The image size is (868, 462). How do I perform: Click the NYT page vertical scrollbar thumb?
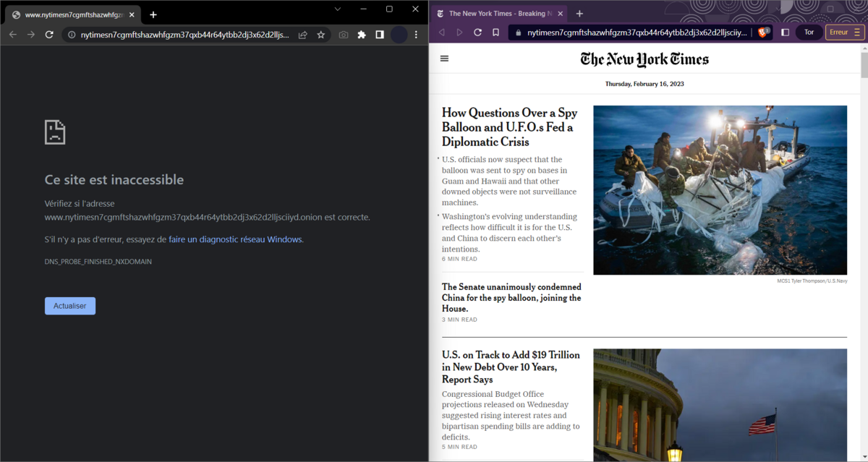864,64
